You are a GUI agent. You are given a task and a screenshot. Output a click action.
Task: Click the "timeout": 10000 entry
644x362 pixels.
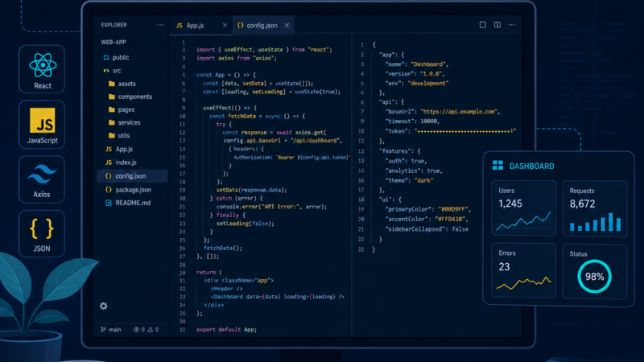click(x=412, y=121)
